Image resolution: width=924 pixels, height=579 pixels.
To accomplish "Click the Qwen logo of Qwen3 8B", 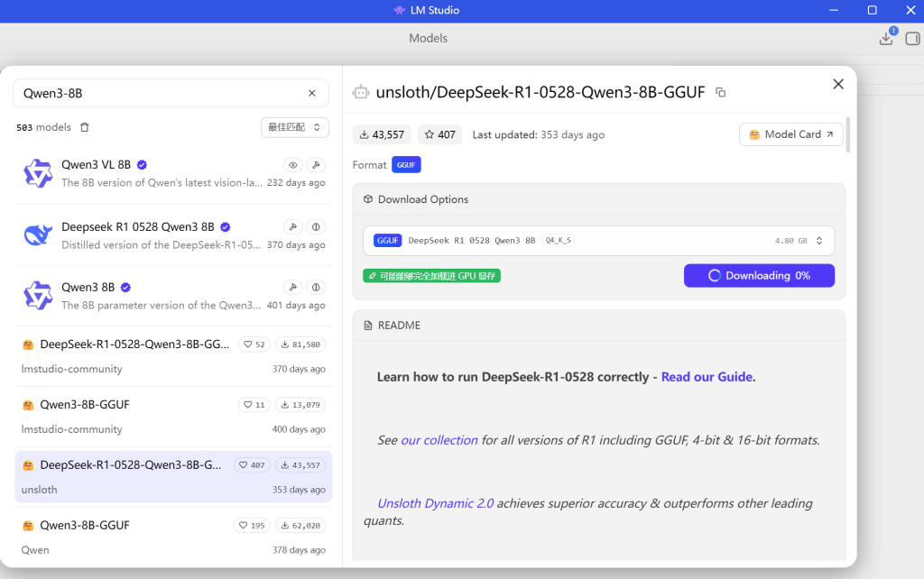I will click(x=38, y=296).
